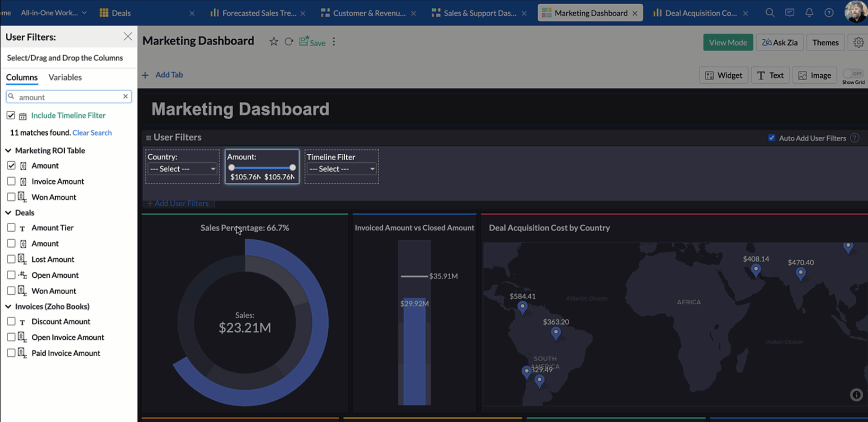Viewport: 868px width, 422px height.
Task: Check the Amount Tier checkbox
Action: (x=11, y=227)
